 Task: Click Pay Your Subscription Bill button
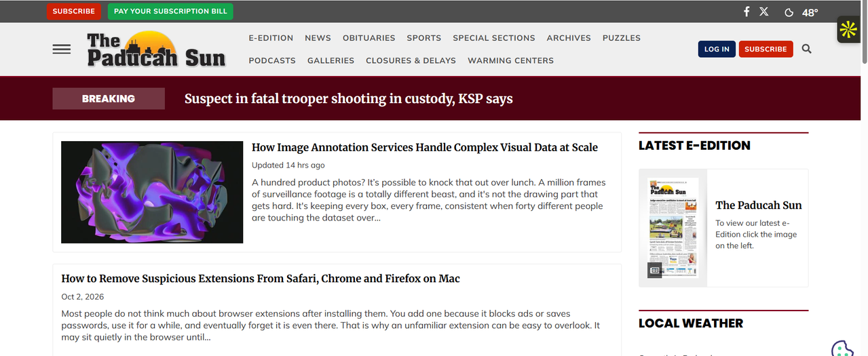coord(170,11)
